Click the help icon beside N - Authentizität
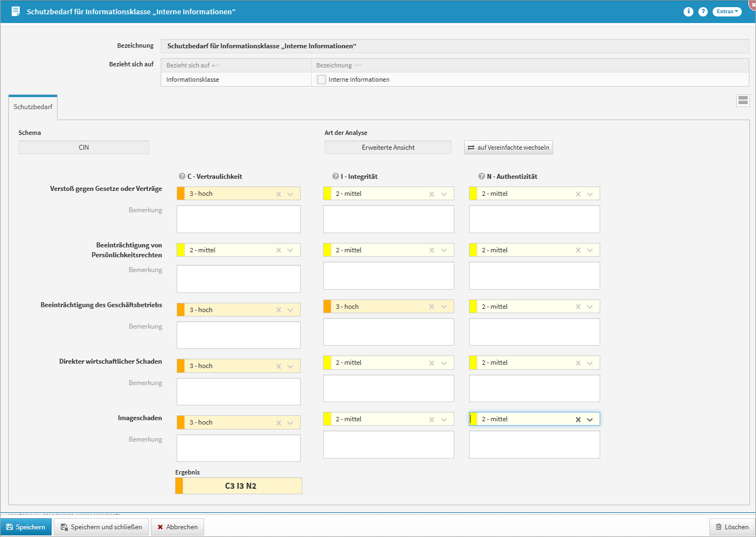Screen dimensions: 756x537 pyautogui.click(x=481, y=177)
